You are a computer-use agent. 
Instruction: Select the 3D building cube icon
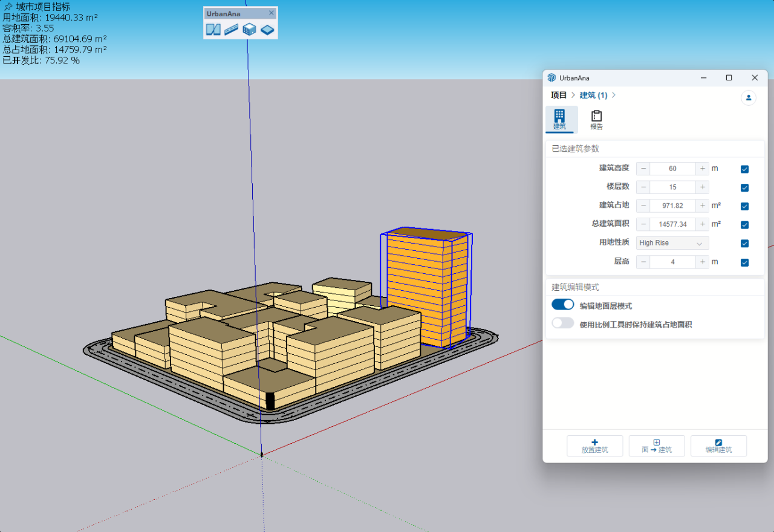249,30
